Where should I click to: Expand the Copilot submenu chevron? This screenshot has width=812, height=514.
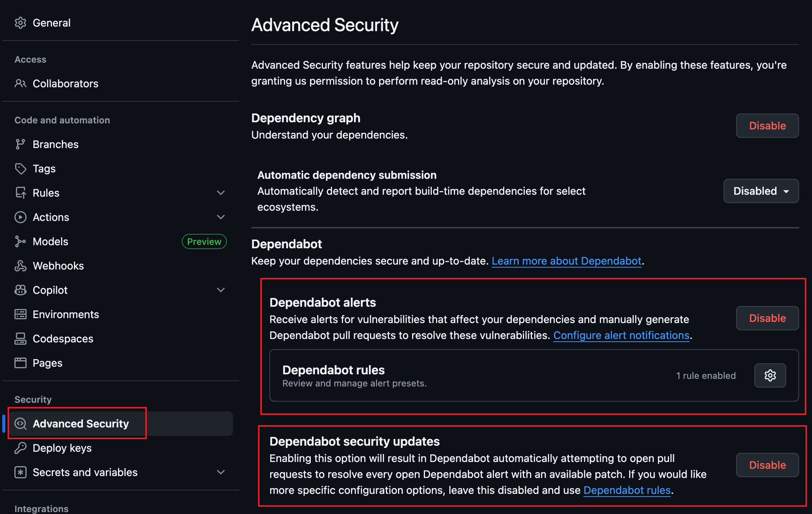click(x=221, y=290)
